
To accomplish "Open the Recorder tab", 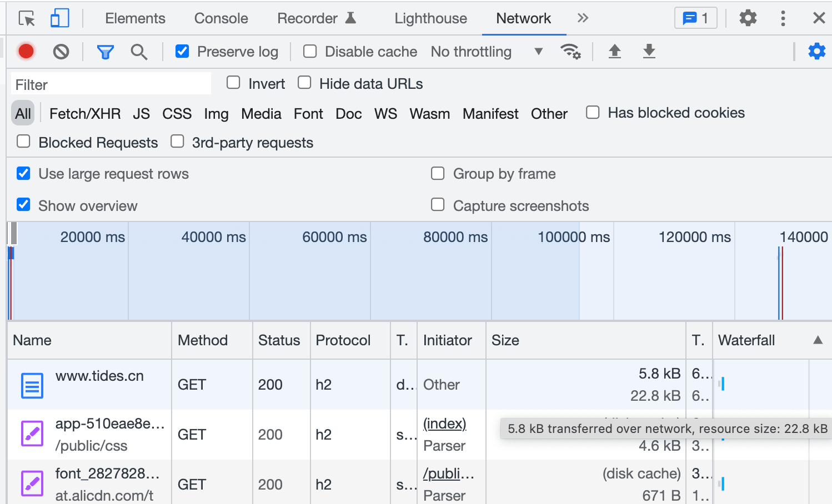I will 317,18.
